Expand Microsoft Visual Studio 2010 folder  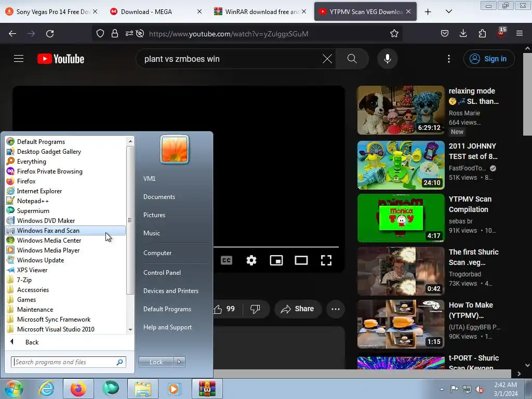pyautogui.click(x=65, y=329)
